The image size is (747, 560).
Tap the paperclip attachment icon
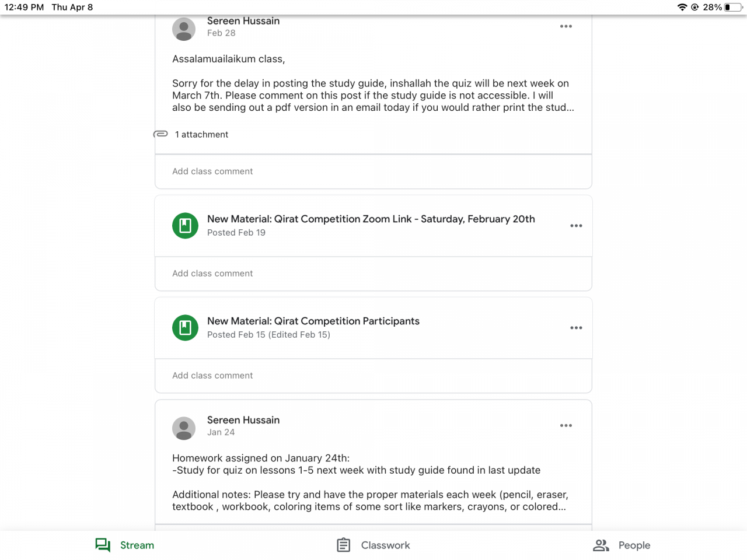(160, 134)
